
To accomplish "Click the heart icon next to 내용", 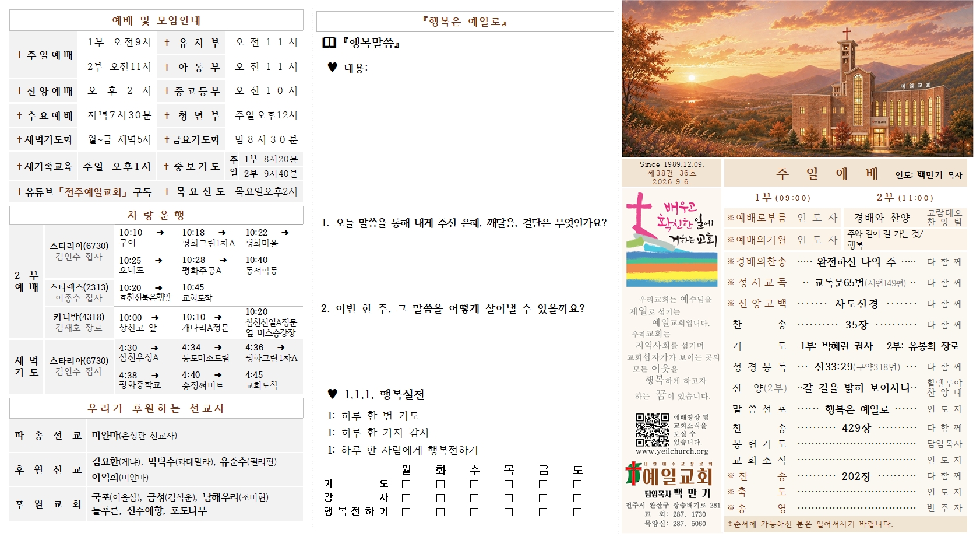I will (x=332, y=67).
